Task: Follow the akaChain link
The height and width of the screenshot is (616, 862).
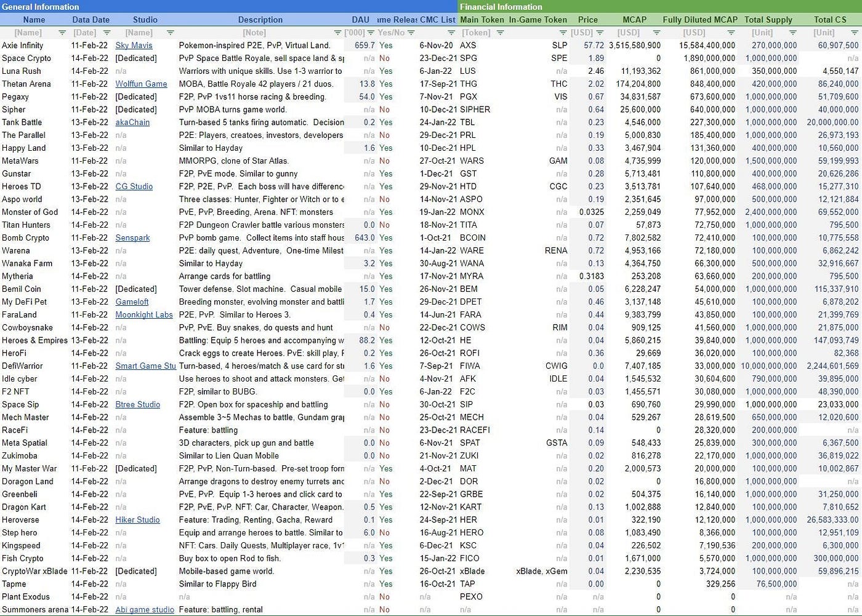Action: [x=132, y=122]
